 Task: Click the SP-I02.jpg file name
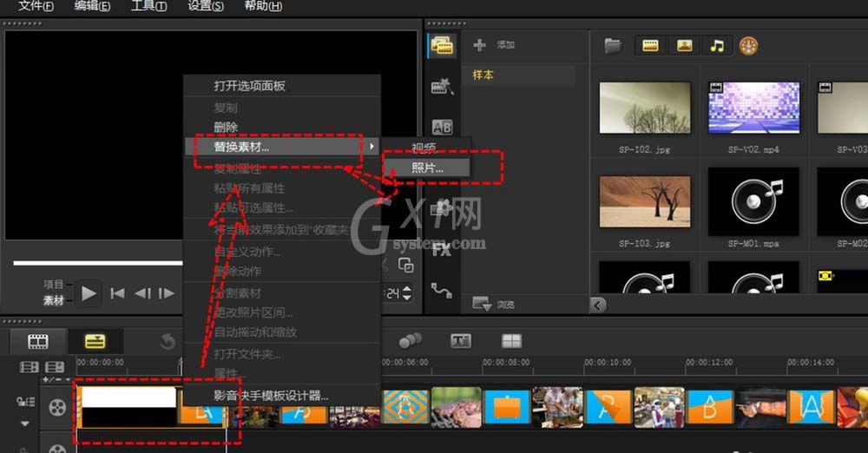(x=644, y=149)
